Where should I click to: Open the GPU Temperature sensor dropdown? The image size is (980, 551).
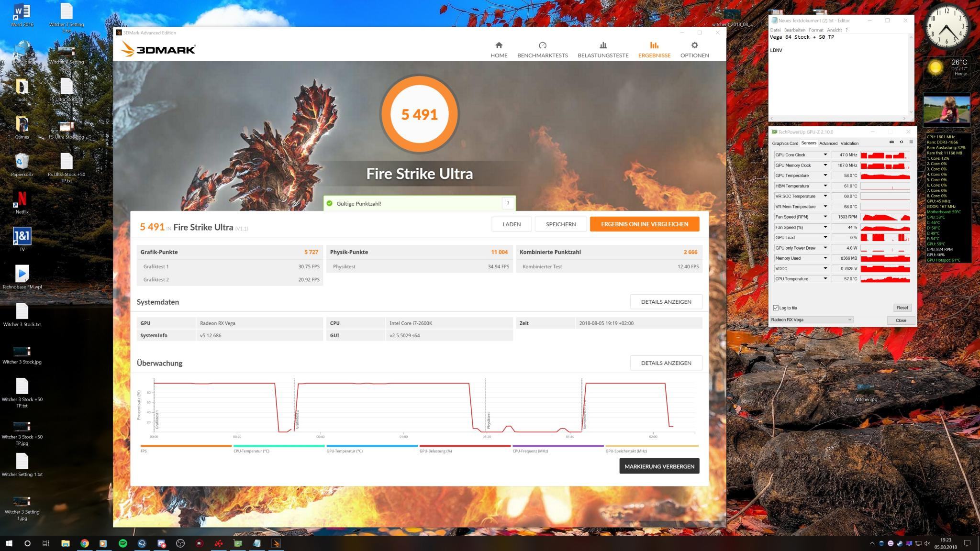(x=825, y=176)
